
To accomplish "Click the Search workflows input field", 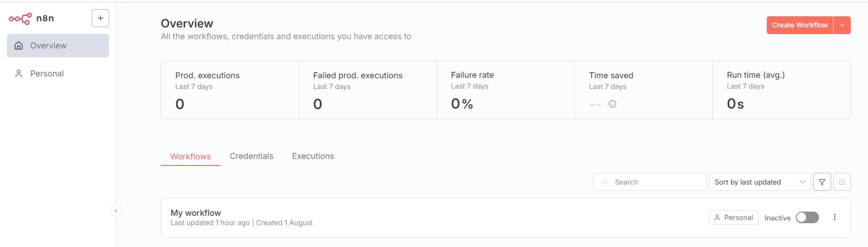I will [x=650, y=182].
